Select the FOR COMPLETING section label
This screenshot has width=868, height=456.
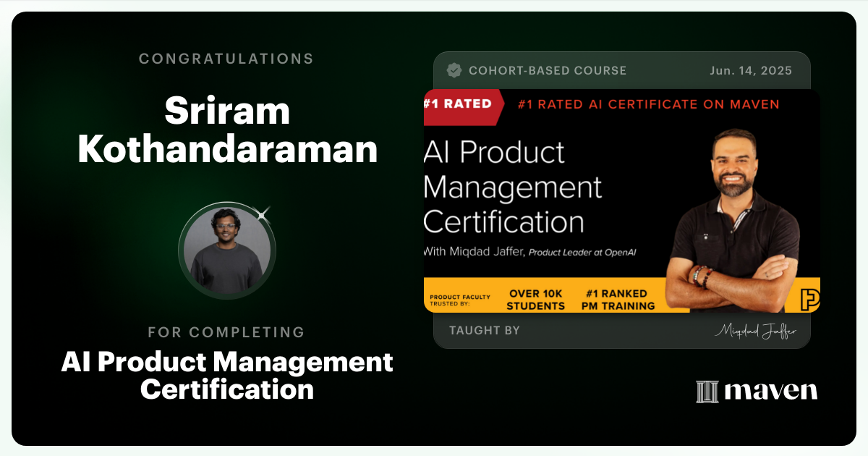pyautogui.click(x=227, y=332)
